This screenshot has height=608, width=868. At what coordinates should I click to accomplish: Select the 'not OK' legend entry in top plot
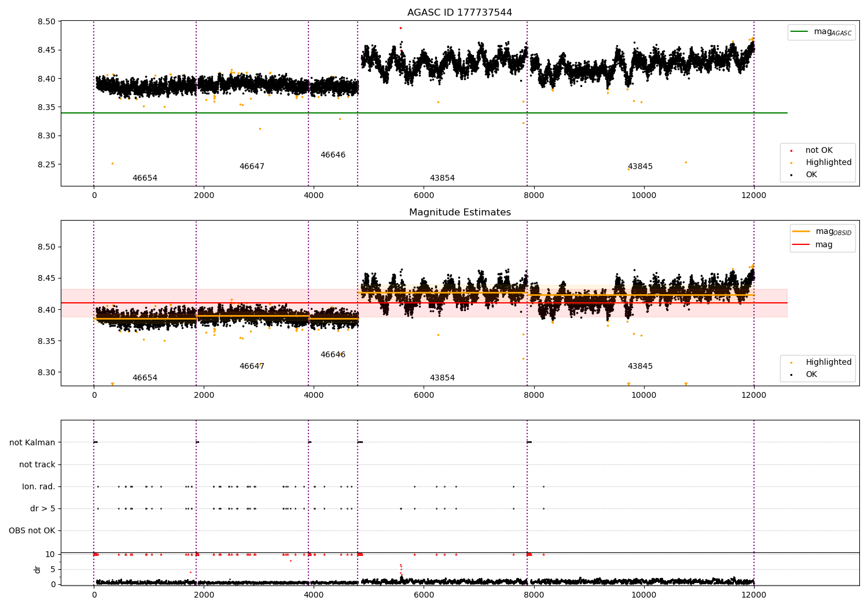[818, 151]
